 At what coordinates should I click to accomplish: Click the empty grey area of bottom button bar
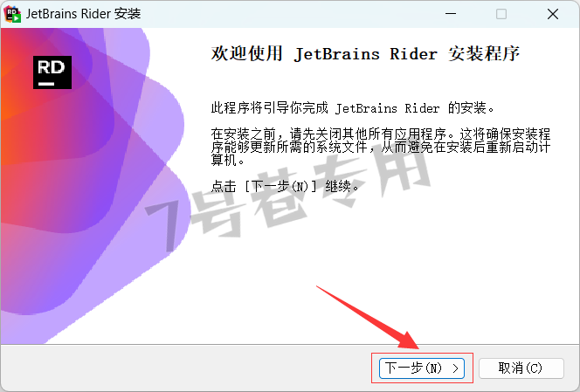tap(185, 368)
